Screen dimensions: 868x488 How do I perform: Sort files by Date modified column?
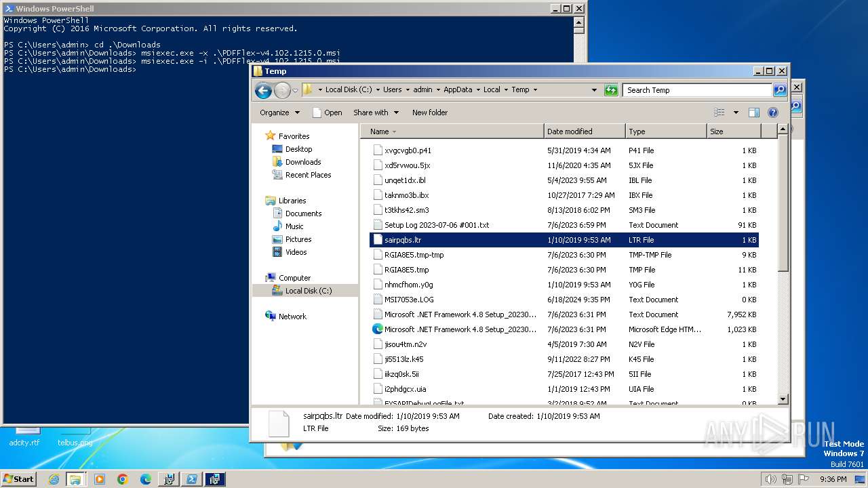pyautogui.click(x=585, y=131)
